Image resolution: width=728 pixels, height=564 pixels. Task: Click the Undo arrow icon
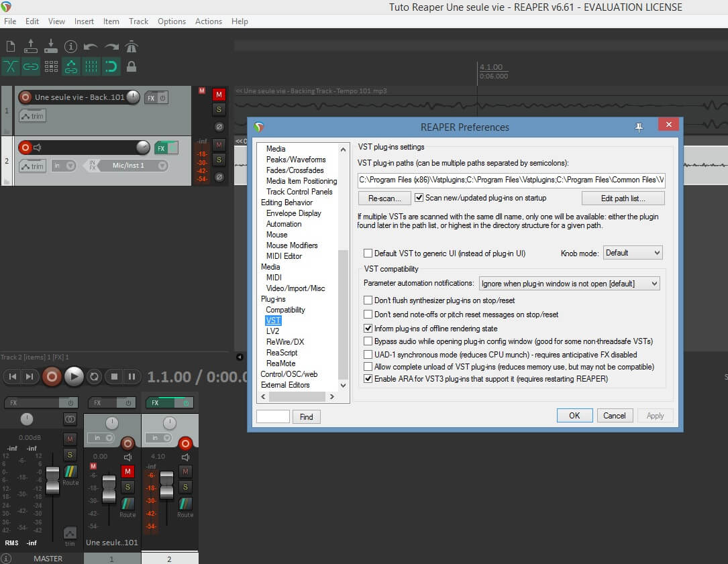pos(91,46)
